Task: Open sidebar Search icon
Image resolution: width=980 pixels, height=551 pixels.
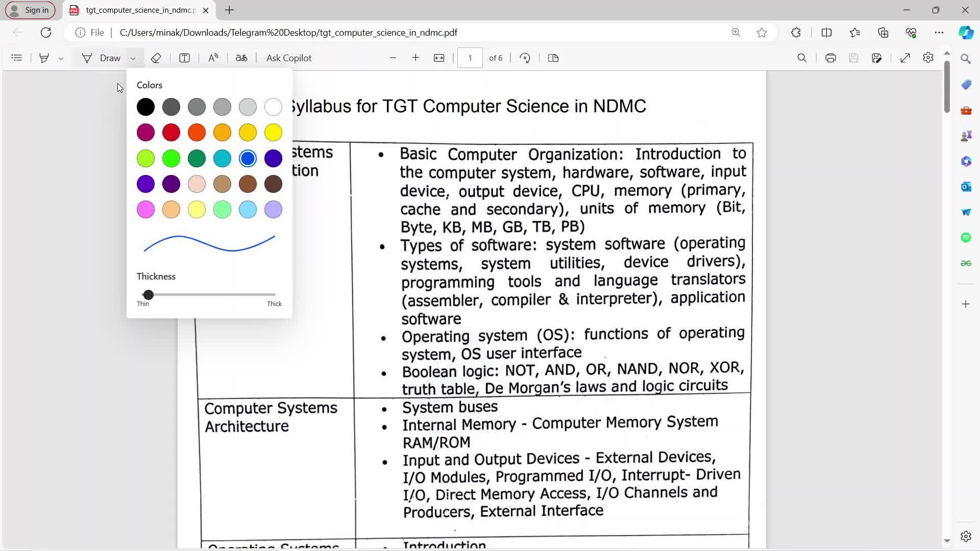Action: [x=966, y=59]
